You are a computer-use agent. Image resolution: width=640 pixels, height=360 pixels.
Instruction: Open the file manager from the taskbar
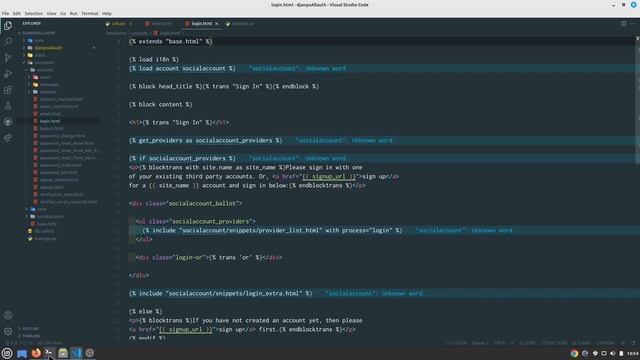click(62, 353)
